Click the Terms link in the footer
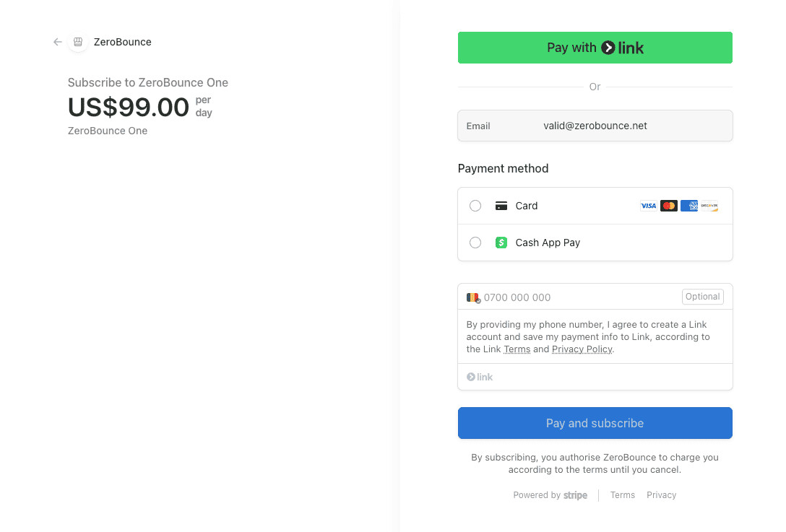This screenshot has height=532, width=786. pos(622,494)
